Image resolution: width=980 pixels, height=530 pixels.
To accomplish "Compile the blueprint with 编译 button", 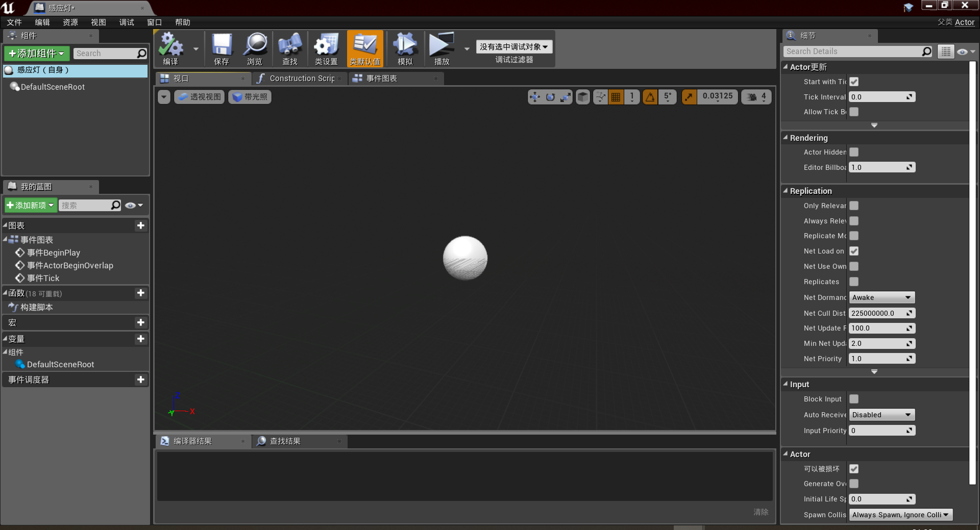I will (x=171, y=49).
